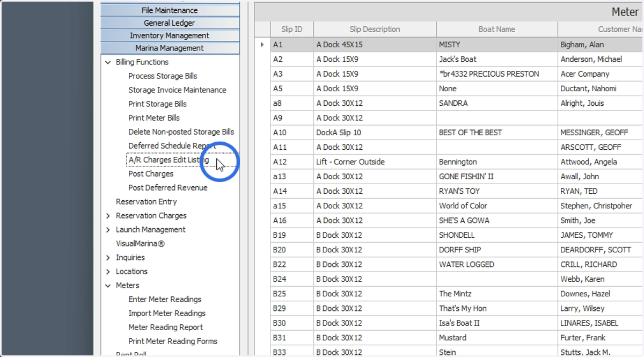Viewport: 644px width, 357px height.
Task: Click boat name SHE'S A GOWA
Action: point(464,221)
